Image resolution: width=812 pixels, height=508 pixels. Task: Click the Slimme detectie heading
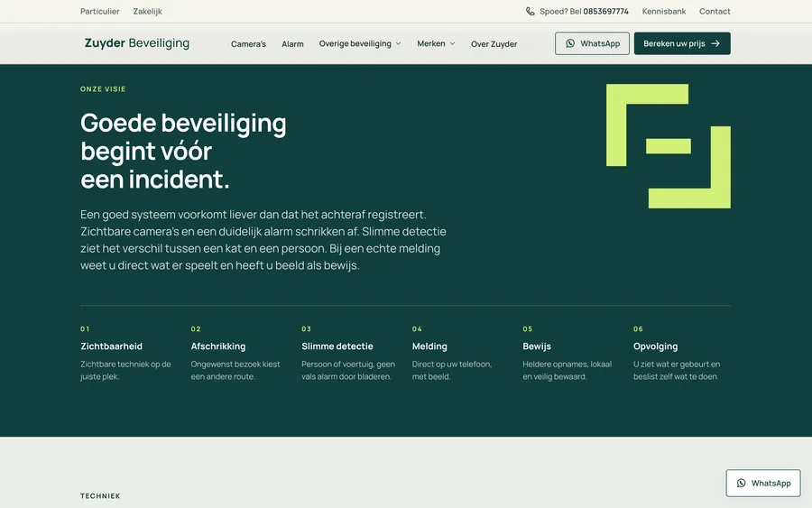pos(337,346)
